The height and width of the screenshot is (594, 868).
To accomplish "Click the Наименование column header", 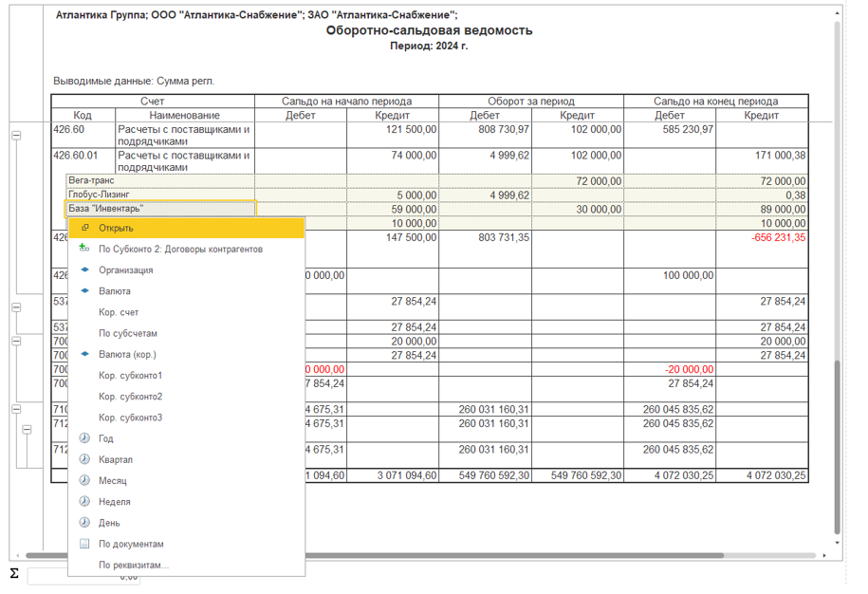I will (x=185, y=115).
